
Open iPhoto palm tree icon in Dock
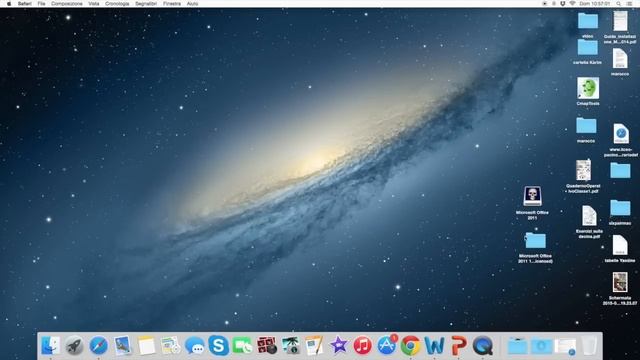tap(291, 346)
